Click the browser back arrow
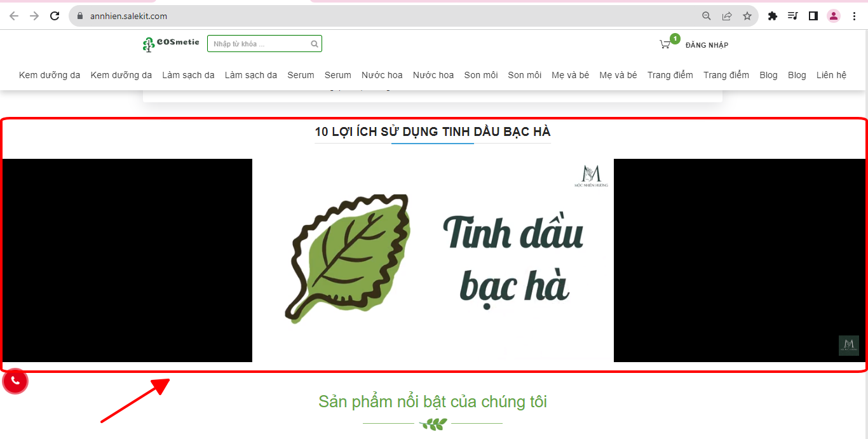Screen dimensions: 868x439 click(x=13, y=16)
